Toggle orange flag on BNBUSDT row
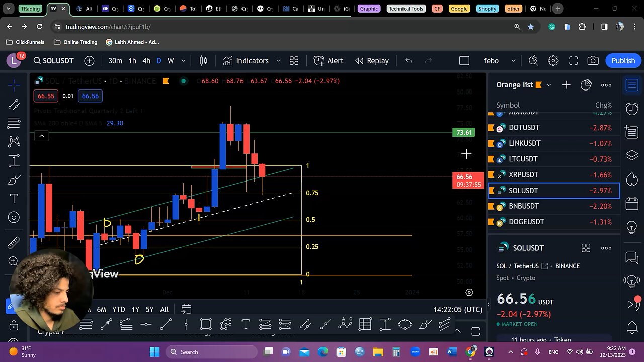Viewport: 644px width, 362px height. pyautogui.click(x=492, y=206)
